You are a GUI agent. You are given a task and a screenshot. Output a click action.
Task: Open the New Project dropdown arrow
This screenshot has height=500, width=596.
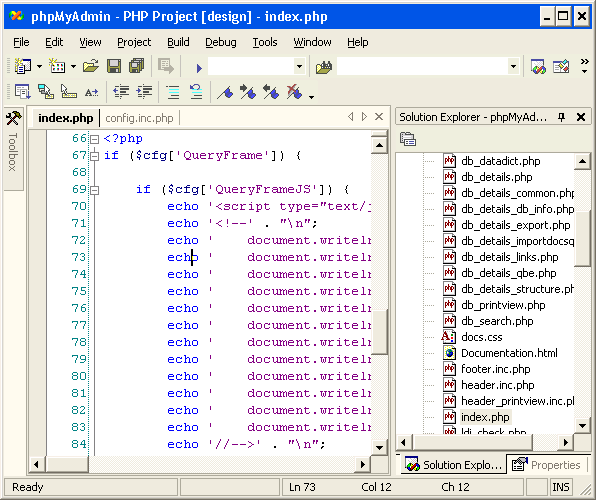(x=40, y=67)
